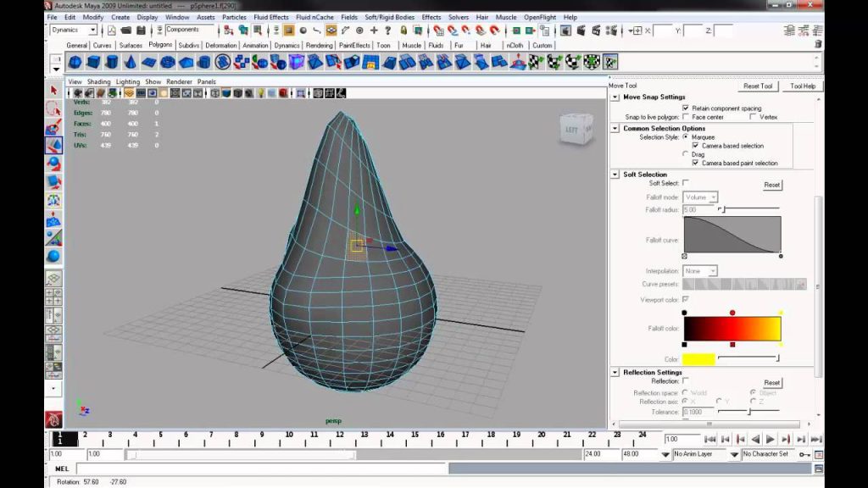Image resolution: width=868 pixels, height=488 pixels.
Task: Open the Dynamics menu set dropdown
Action: click(x=74, y=30)
